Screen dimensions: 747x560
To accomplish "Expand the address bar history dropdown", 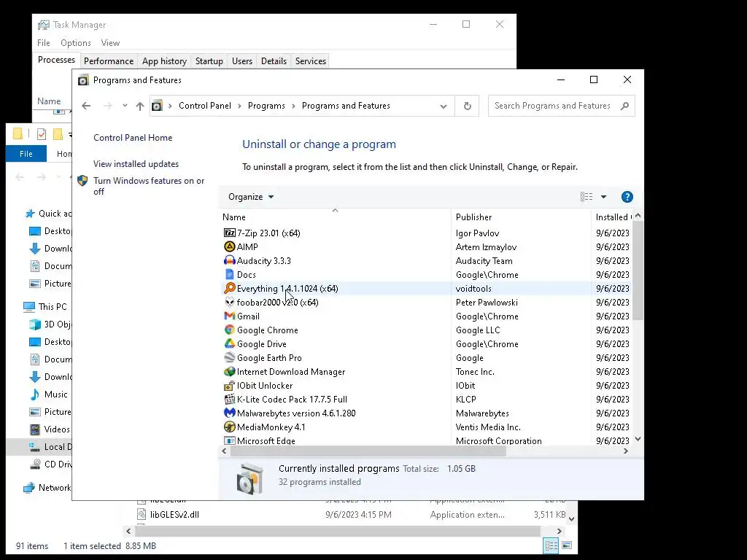I will pyautogui.click(x=444, y=106).
